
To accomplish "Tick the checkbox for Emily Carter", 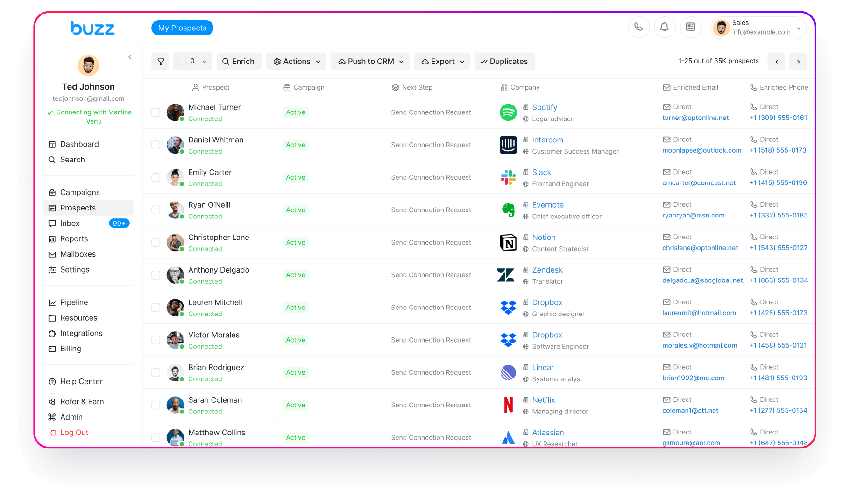I will click(x=156, y=177).
